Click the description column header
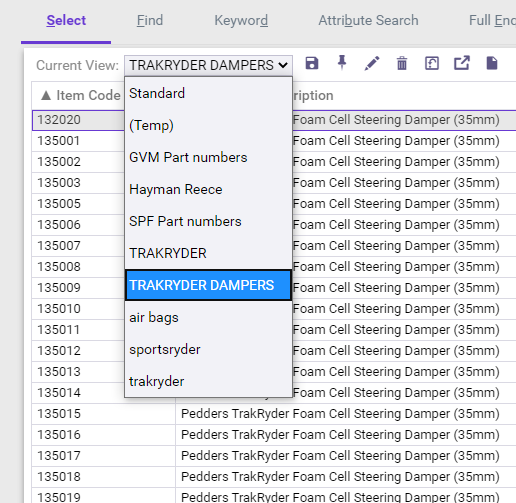516x503 pixels. tap(313, 95)
